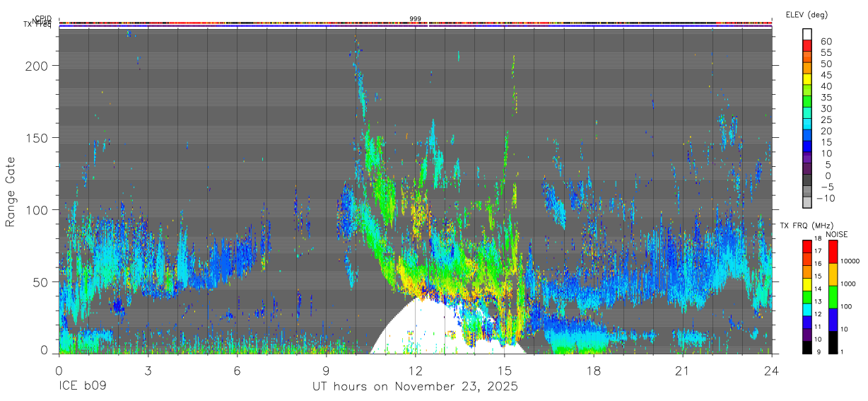
Task: Click the '999' CPID value at top
Action: [x=415, y=18]
